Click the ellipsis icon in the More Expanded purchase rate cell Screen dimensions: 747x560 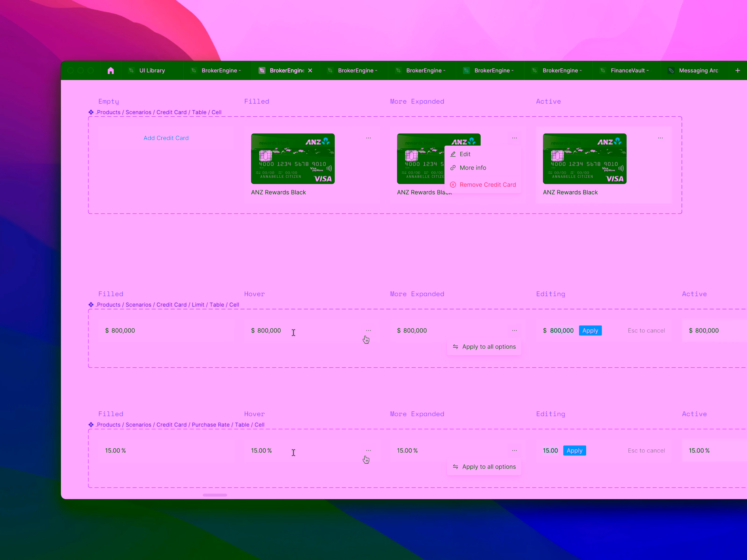coord(514,450)
